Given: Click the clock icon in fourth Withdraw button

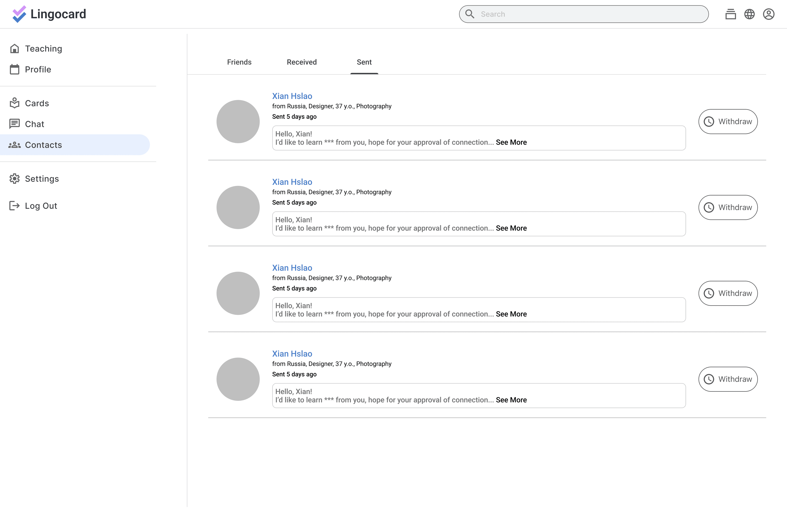Looking at the screenshot, I should tap(709, 379).
